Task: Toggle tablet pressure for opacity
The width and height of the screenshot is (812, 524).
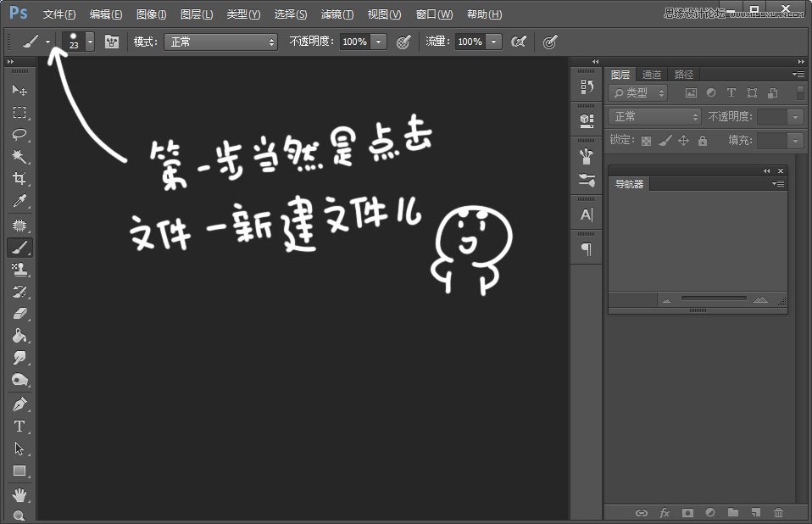Action: tap(403, 42)
